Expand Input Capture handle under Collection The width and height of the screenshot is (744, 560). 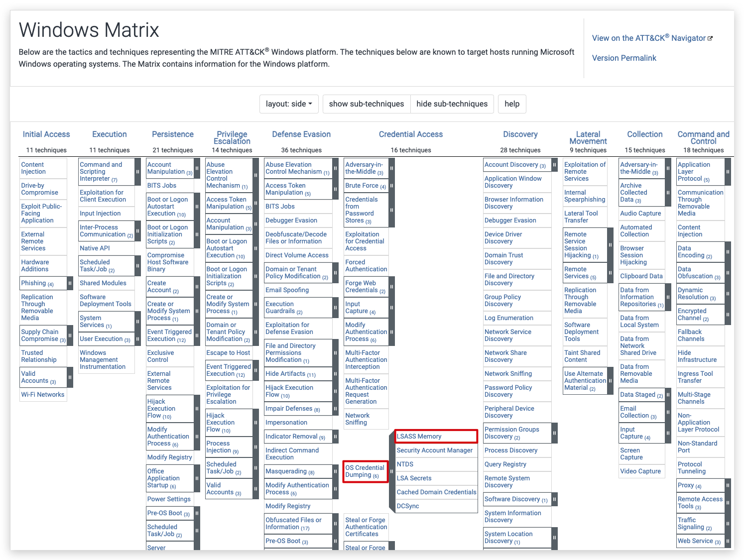[668, 433]
